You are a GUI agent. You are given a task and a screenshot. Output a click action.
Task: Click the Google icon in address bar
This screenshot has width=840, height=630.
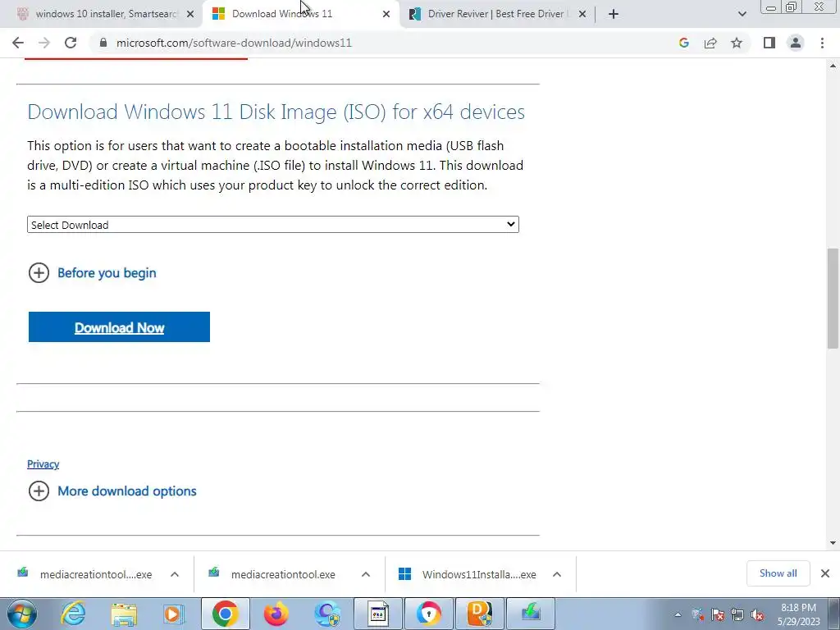(x=683, y=43)
